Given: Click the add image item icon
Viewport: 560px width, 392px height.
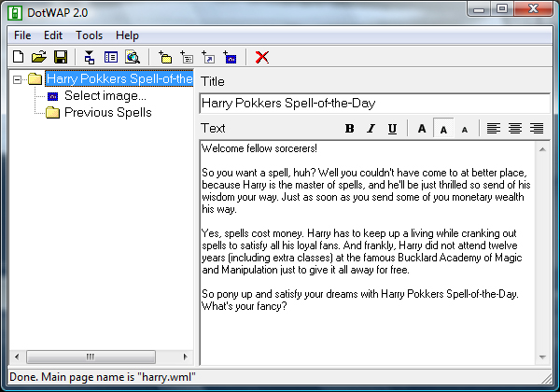Looking at the screenshot, I should tap(230, 57).
